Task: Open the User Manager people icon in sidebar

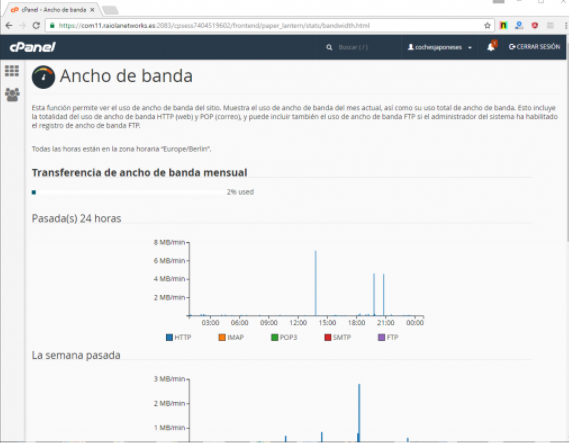Action: tap(12, 95)
